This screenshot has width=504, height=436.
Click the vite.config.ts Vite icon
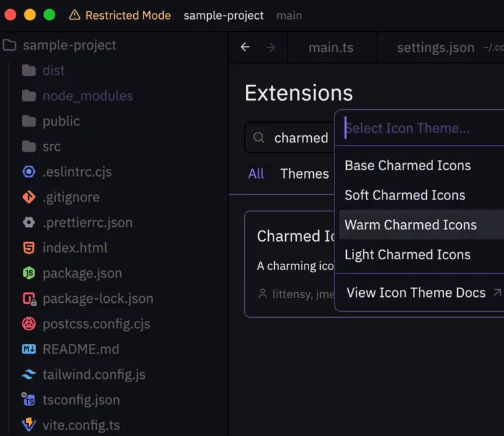(29, 425)
